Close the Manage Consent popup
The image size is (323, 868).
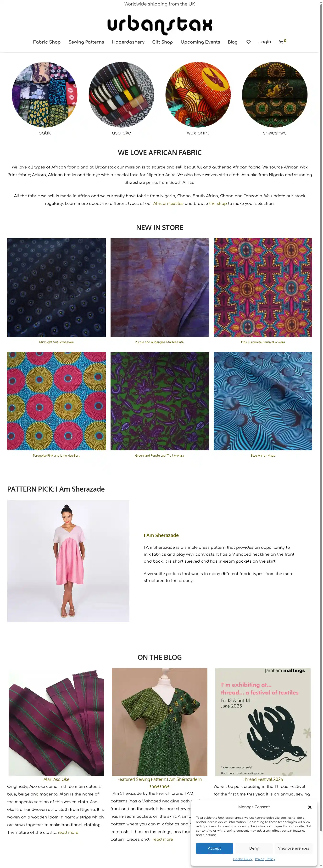coord(310,807)
